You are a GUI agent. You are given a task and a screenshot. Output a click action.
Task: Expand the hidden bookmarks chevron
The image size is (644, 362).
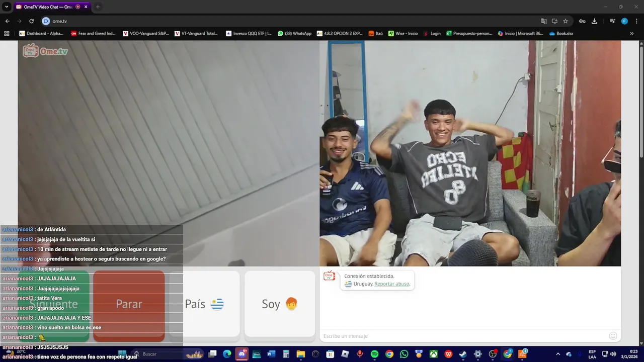point(632,34)
